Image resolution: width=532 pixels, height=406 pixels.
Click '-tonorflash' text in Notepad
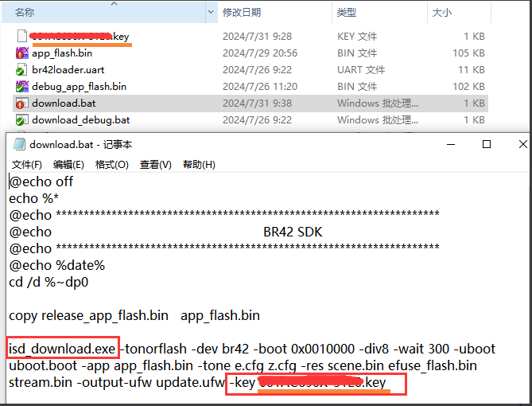[154, 349]
